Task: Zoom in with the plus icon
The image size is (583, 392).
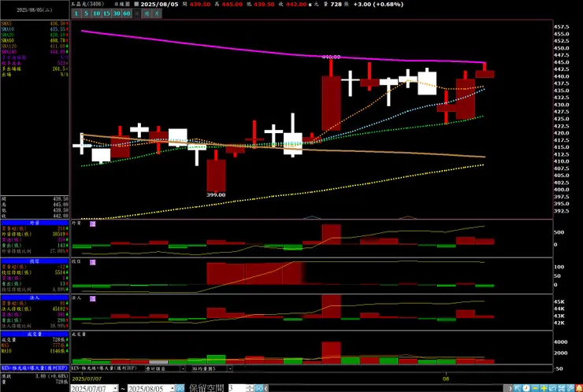Action: pyautogui.click(x=544, y=388)
